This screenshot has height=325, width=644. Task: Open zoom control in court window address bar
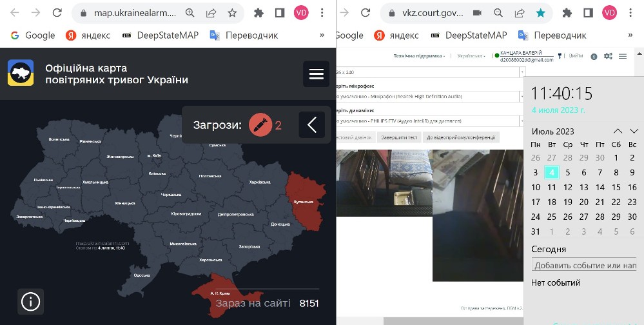point(498,13)
